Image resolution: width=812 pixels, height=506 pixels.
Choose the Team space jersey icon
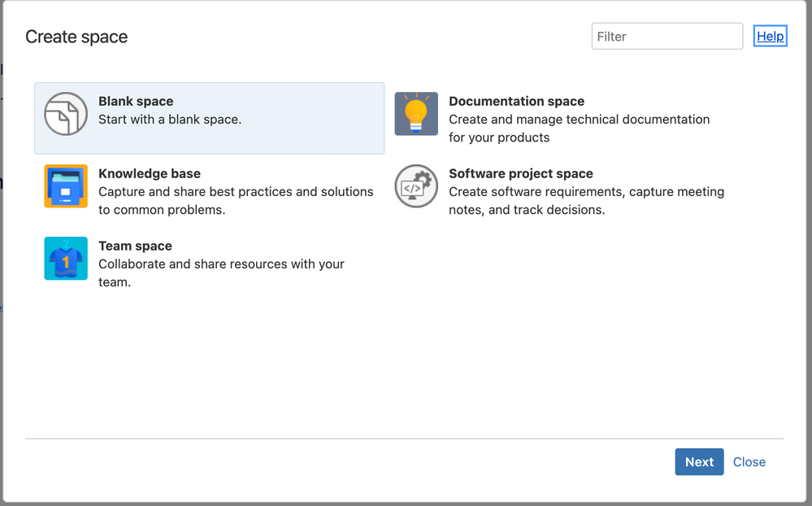click(66, 258)
